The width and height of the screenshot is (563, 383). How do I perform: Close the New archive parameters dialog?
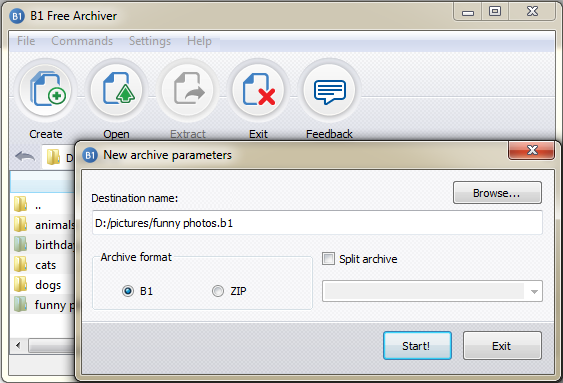pos(532,150)
